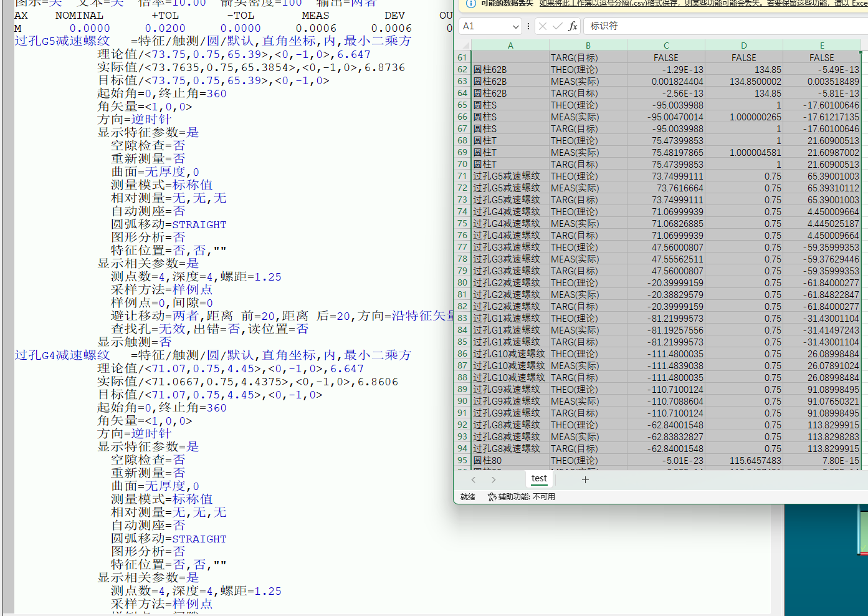868x616 pixels.
Task: Click the Insert Function fx icon
Action: [573, 26]
